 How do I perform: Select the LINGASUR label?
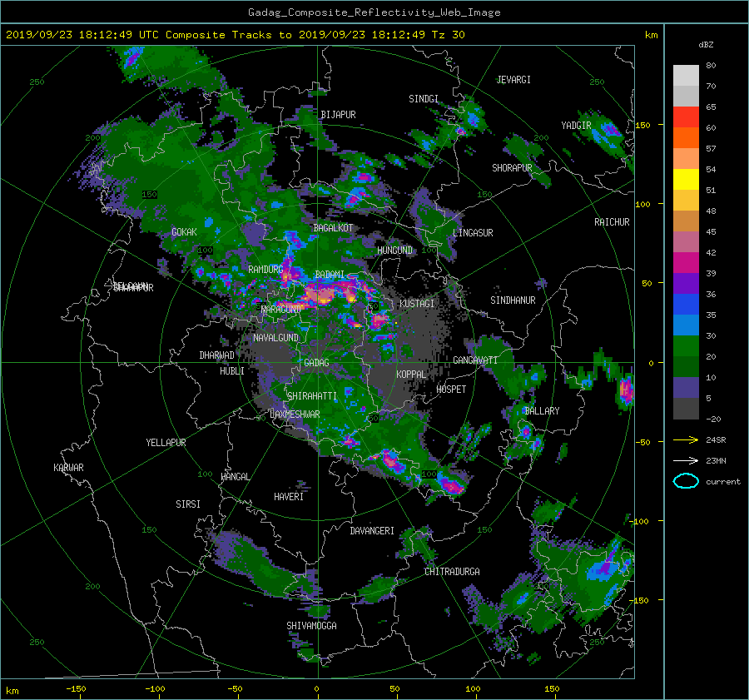tap(473, 233)
